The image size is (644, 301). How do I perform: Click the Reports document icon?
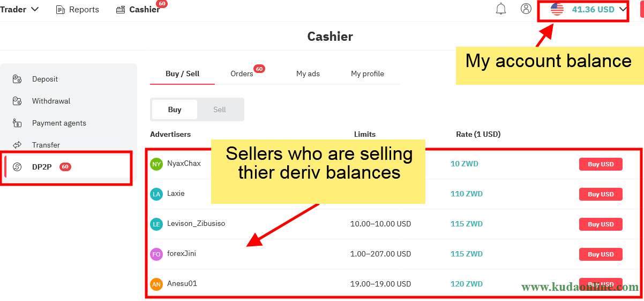[61, 10]
